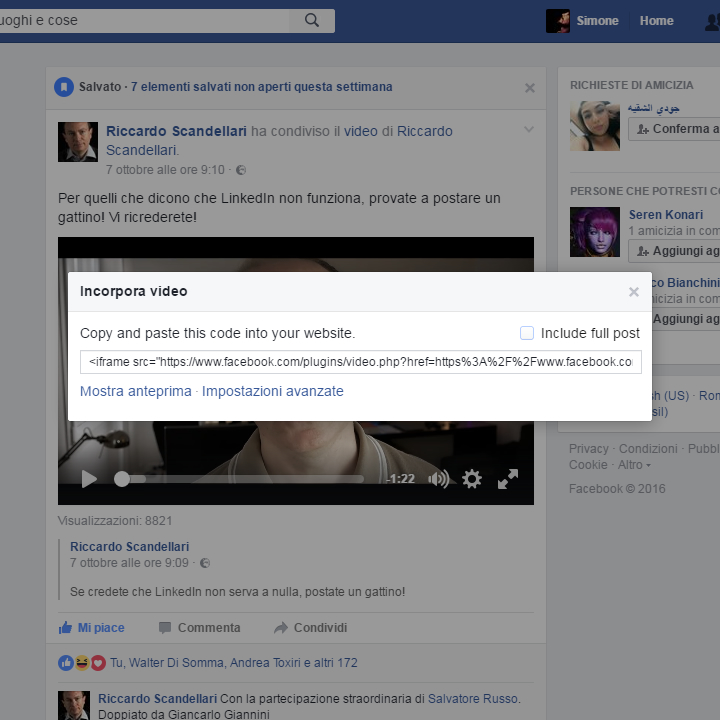Click the Facebook search field
Screen dimensions: 720x720
pos(143,21)
